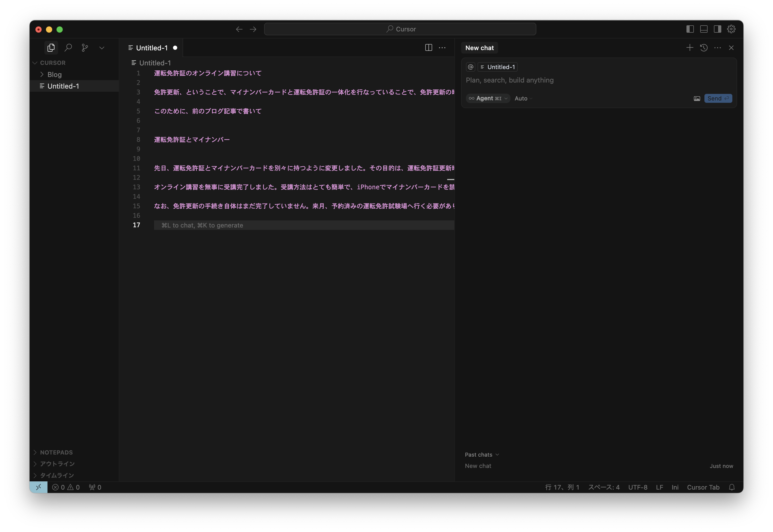The width and height of the screenshot is (773, 532).
Task: Open the Agent mode dropdown
Action: pos(488,98)
